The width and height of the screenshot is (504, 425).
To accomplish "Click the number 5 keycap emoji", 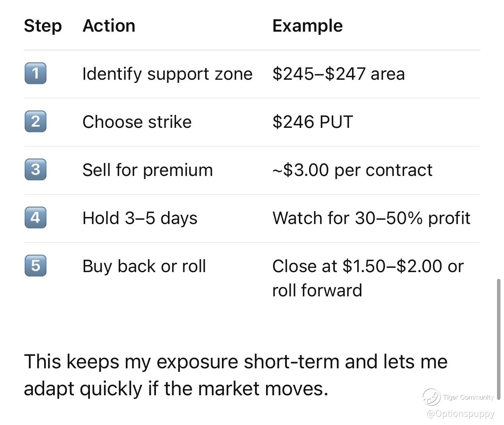I will pos(35,265).
